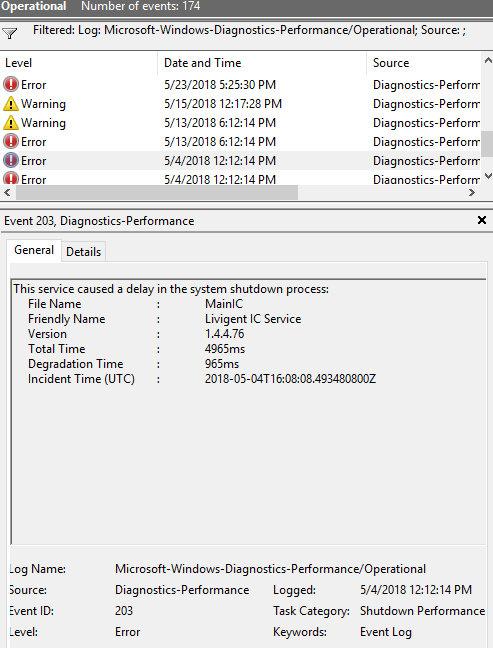Click the Source cell of the 5/23/2018 event
Viewport: 493px width, 648px height.
[426, 85]
